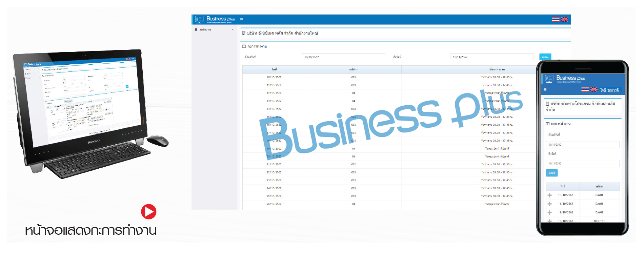Click the employee person icon in the sidebar
Screen dimensions: 644x254
(196, 29)
